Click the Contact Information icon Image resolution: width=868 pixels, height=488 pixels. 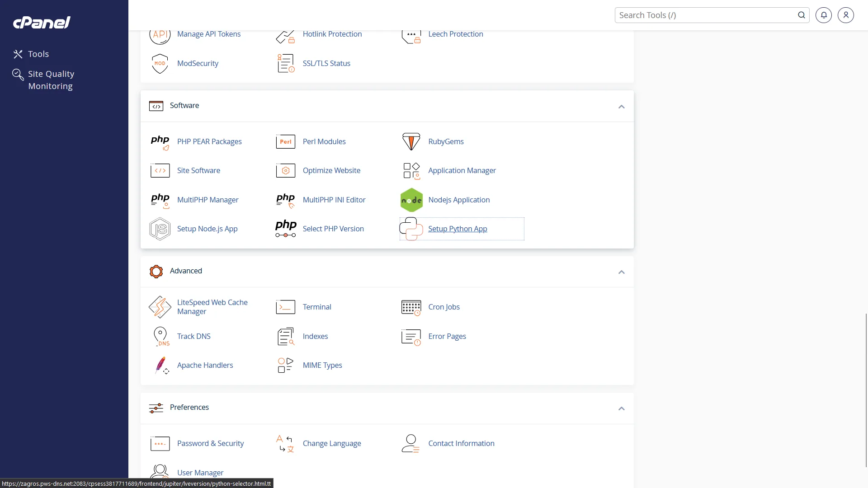pyautogui.click(x=411, y=444)
